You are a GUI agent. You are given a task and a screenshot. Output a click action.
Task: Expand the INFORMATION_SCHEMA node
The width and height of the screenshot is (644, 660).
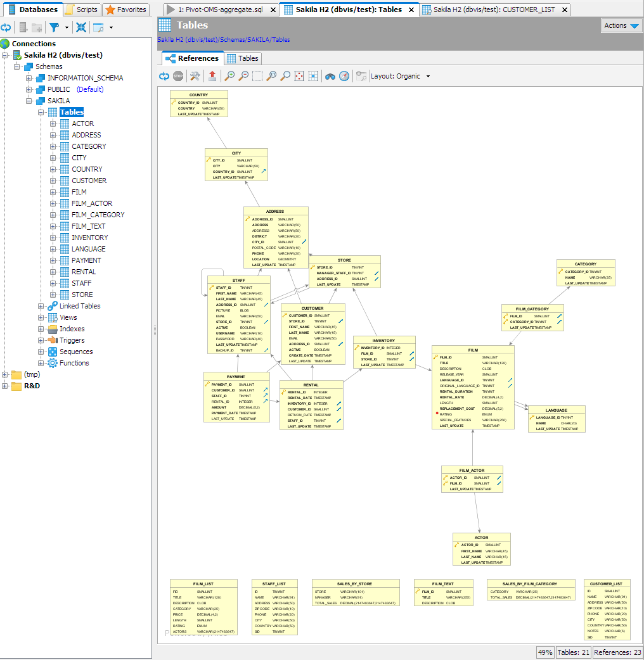point(29,78)
